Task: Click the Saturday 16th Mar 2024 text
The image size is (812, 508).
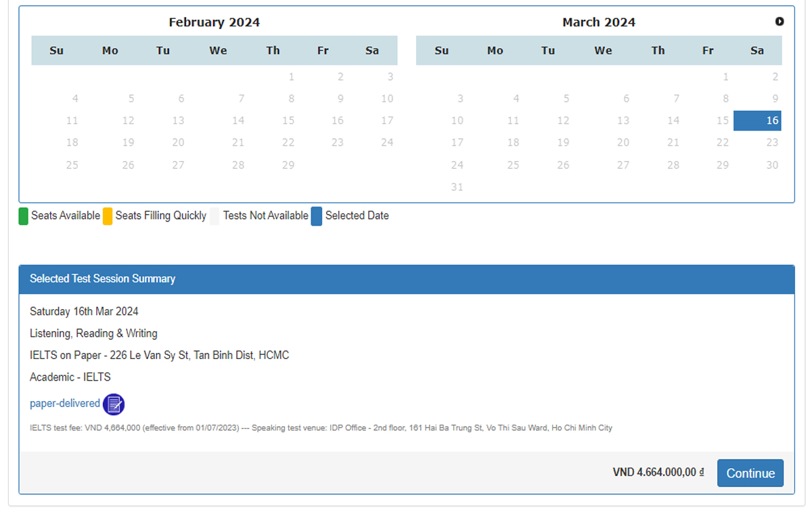Action: 84,312
